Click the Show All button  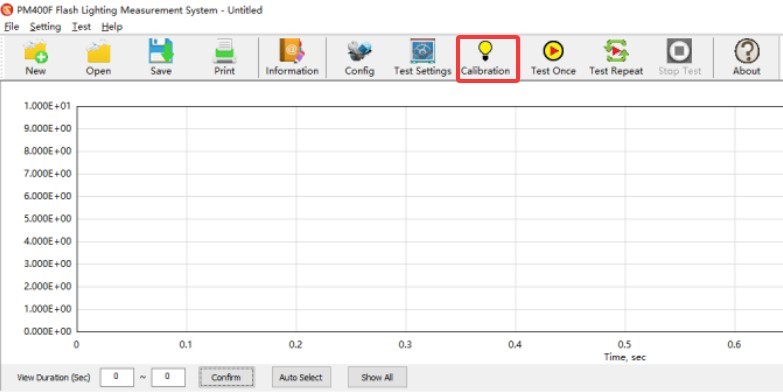click(x=377, y=378)
